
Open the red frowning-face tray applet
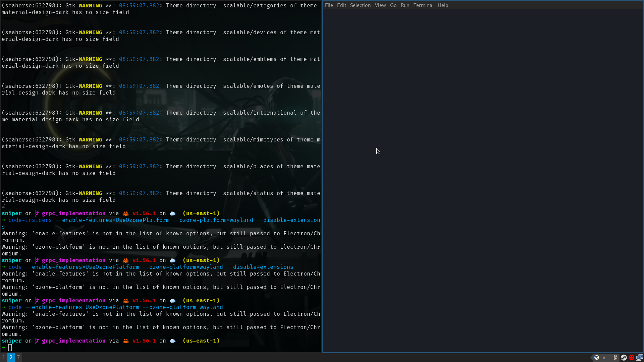click(x=632, y=358)
